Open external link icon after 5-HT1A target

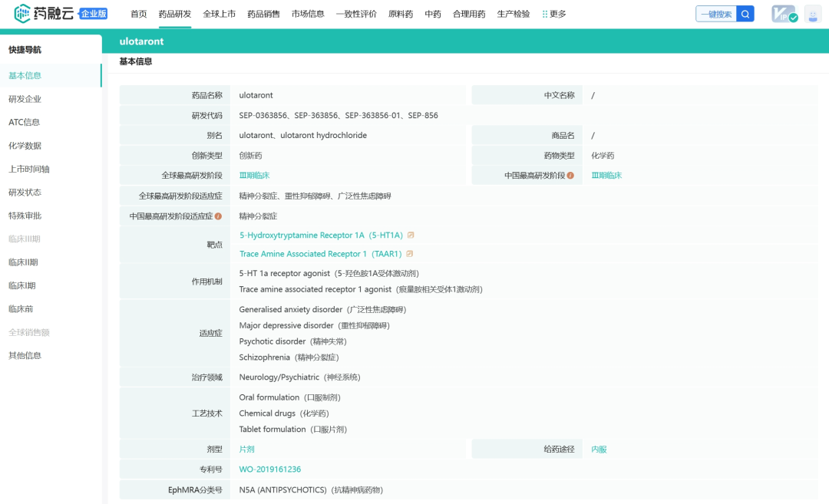(411, 236)
